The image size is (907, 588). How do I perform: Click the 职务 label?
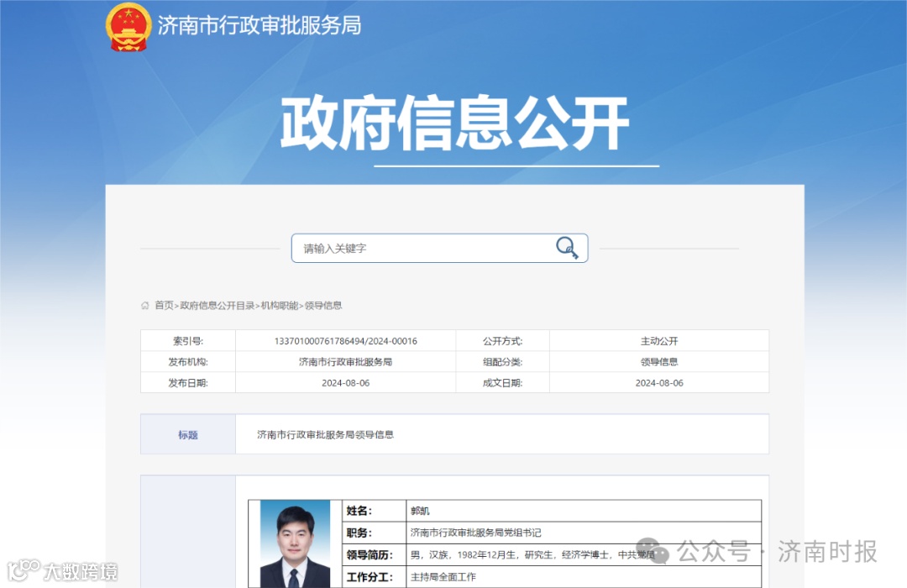pyautogui.click(x=359, y=533)
